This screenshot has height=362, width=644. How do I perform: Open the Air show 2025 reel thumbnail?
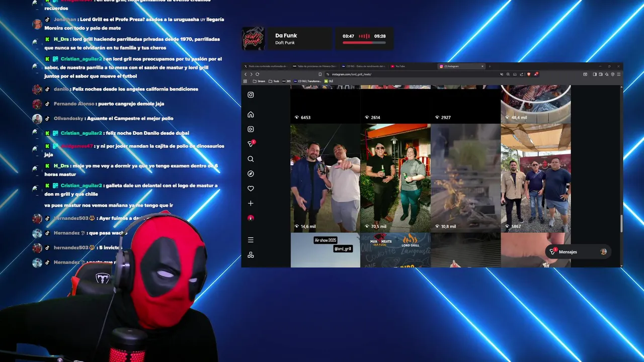[x=326, y=250]
